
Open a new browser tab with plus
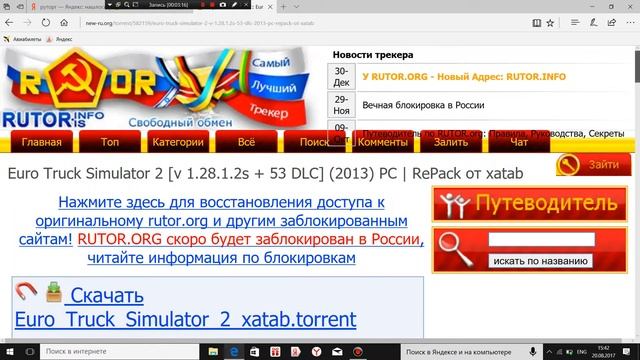click(283, 7)
